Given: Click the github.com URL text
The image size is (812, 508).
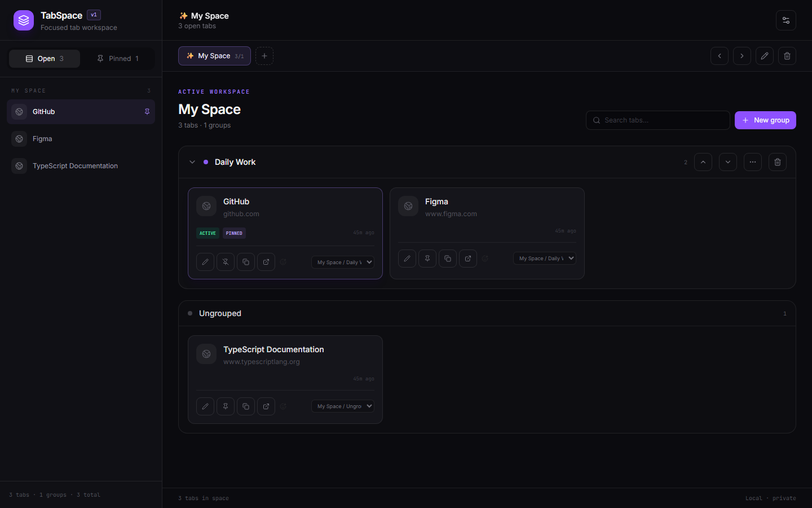Looking at the screenshot, I should pyautogui.click(x=241, y=214).
